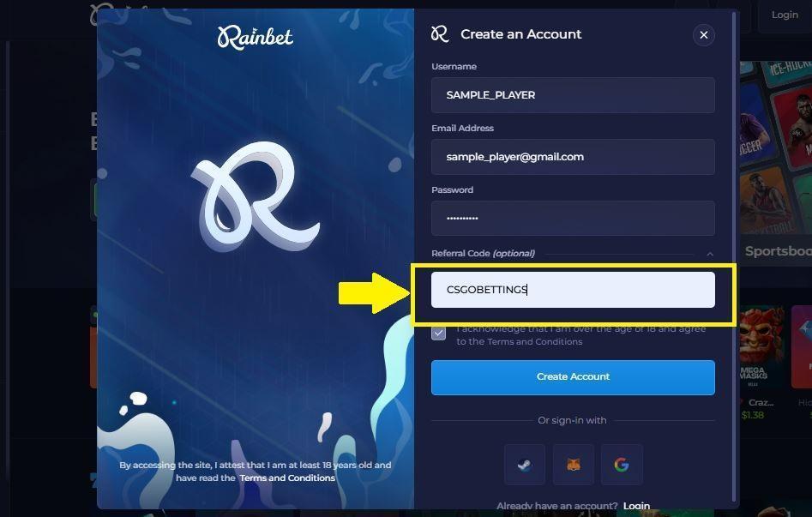
Task: Sign in with the MetaMask fox icon
Action: tap(574, 465)
